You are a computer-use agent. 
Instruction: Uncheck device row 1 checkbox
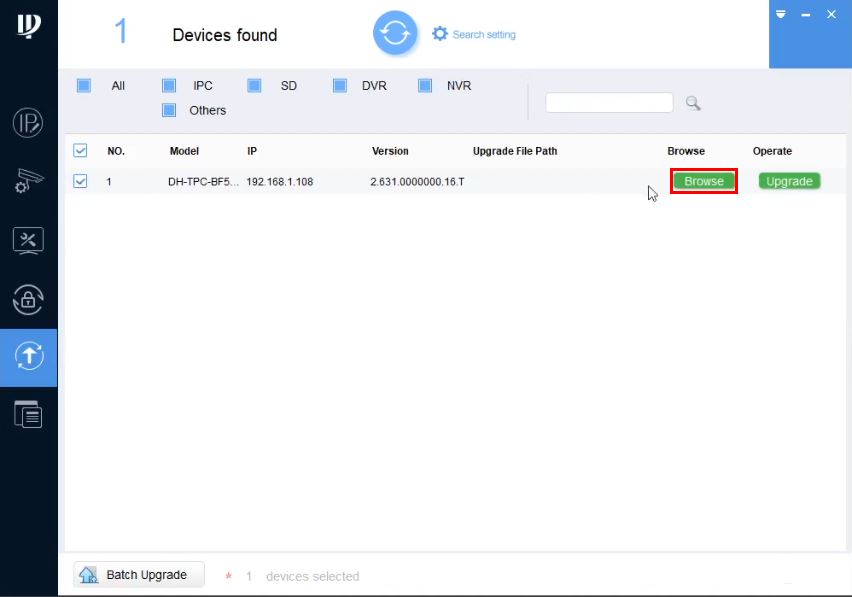click(80, 181)
